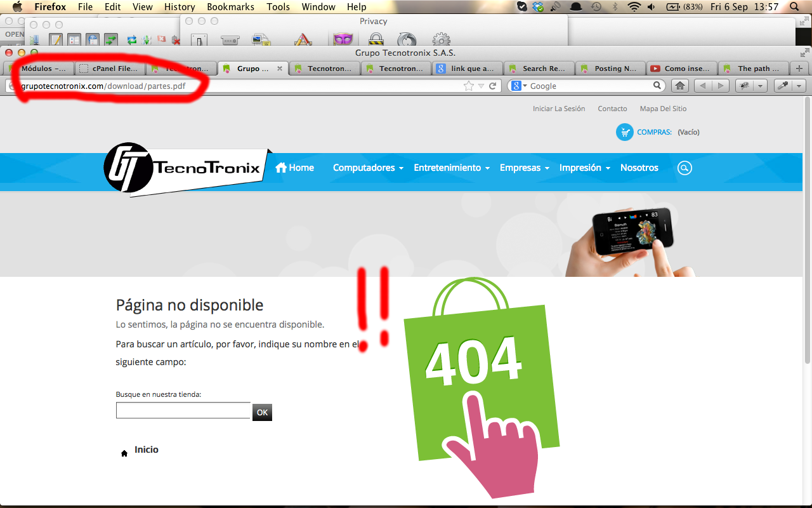Open the URL bar history dropdown arrow
812x508 pixels.
pyautogui.click(x=481, y=86)
